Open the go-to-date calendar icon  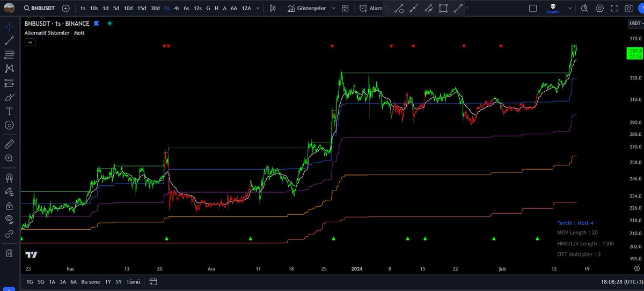(x=153, y=281)
